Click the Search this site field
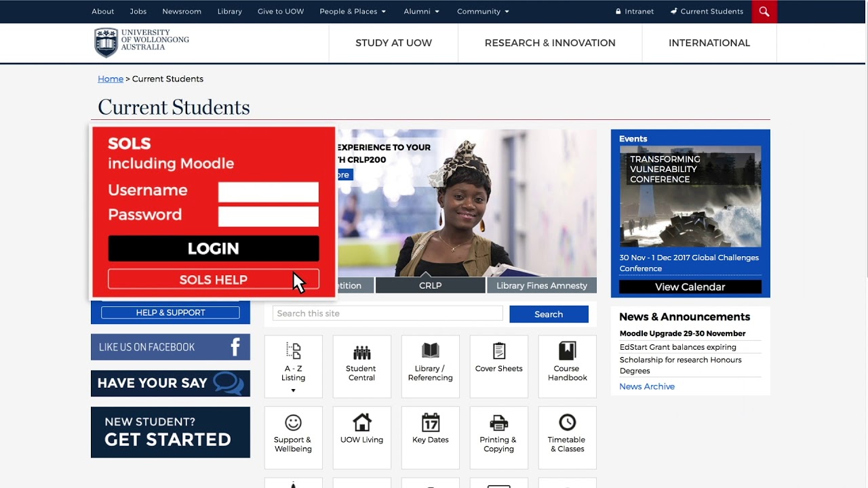 point(388,313)
